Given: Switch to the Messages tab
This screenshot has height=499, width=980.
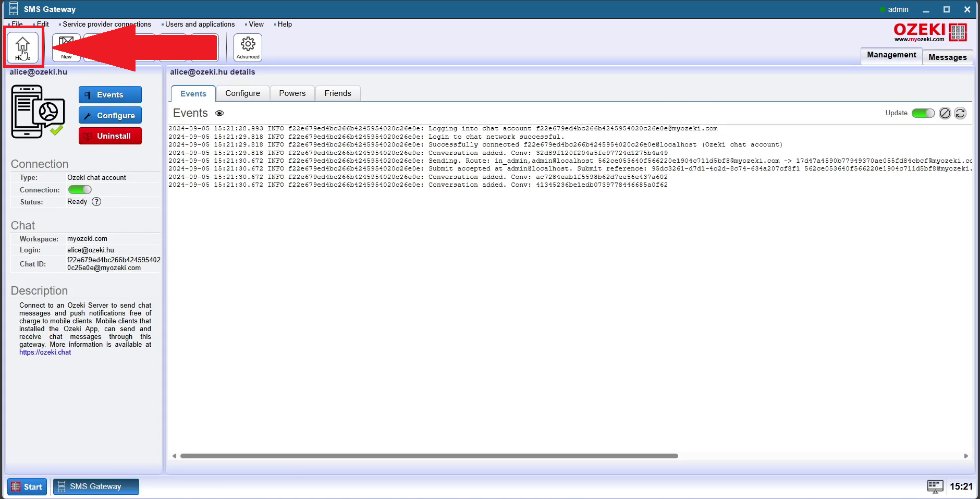Looking at the screenshot, I should [948, 57].
